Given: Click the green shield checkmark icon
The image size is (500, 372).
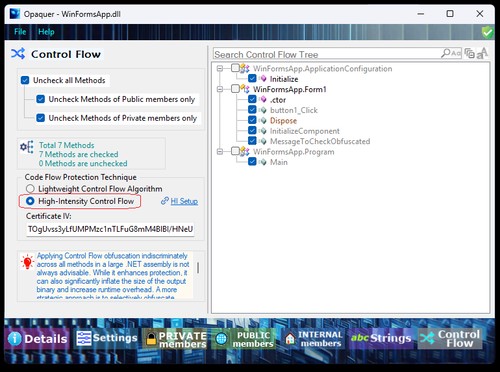Looking at the screenshot, I should 487,32.
